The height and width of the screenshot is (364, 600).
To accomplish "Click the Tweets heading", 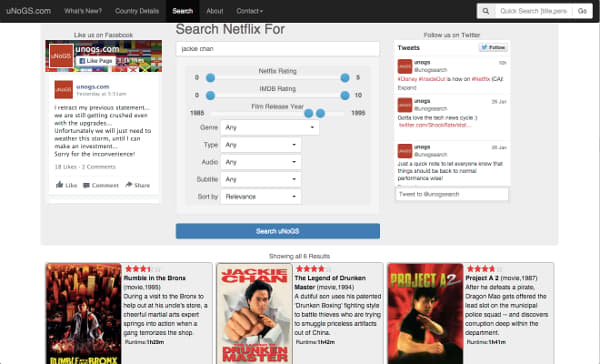I will [409, 47].
